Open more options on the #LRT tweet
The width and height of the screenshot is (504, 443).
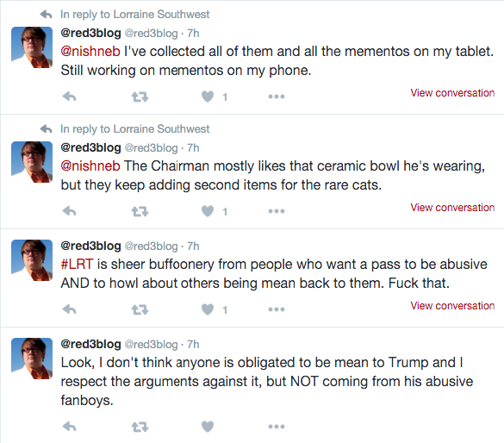277,309
